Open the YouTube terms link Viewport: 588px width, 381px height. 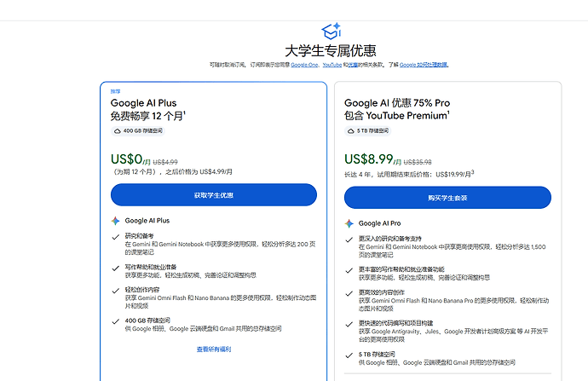(x=331, y=65)
